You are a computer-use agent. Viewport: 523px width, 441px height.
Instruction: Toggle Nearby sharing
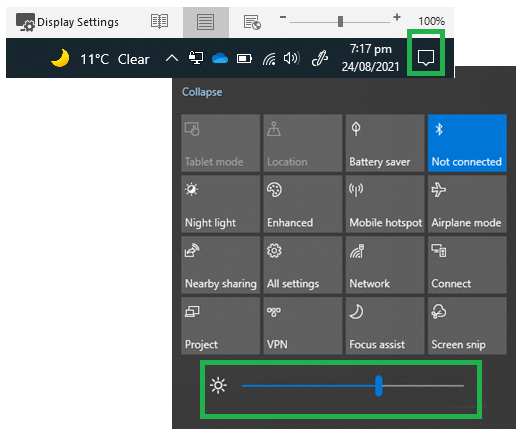(x=220, y=265)
